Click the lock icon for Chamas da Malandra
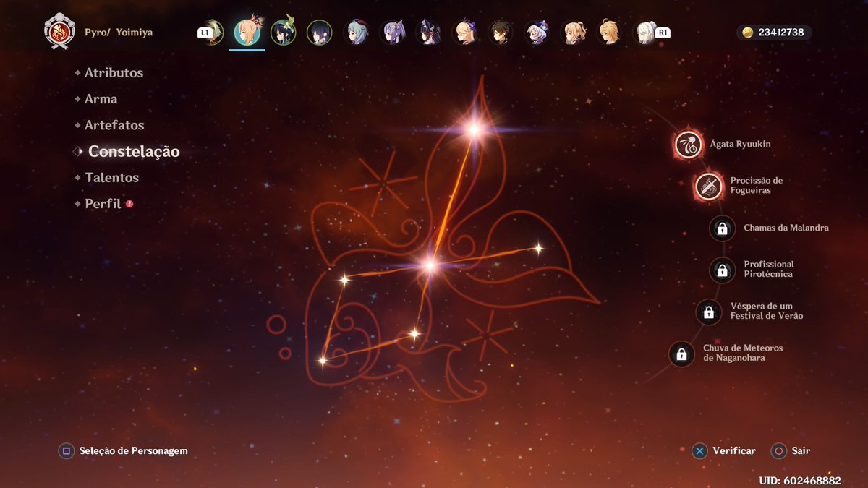Screen dimensions: 868x488 (722, 229)
